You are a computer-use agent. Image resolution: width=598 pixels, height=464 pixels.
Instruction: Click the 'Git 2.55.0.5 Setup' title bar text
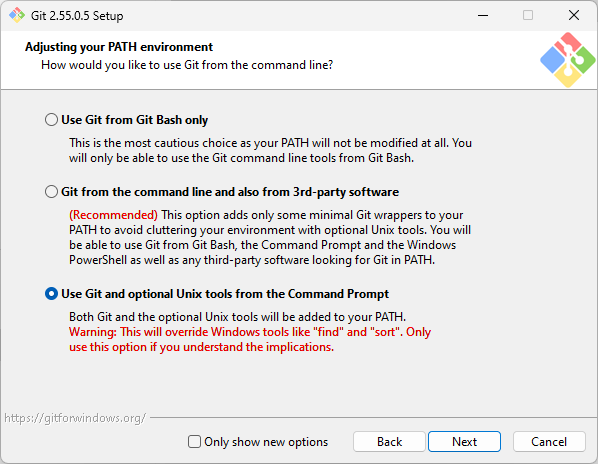pos(77,16)
